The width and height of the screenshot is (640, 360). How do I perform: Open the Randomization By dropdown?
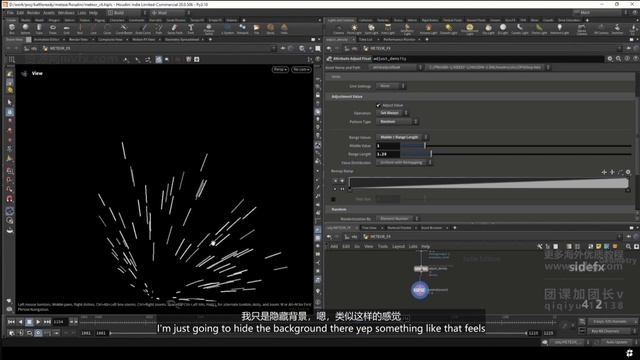pos(397,219)
